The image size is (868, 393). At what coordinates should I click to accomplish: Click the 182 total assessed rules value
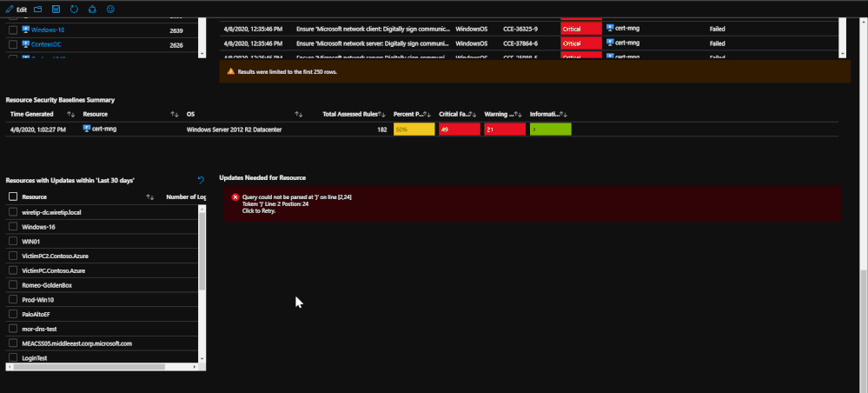coord(382,130)
